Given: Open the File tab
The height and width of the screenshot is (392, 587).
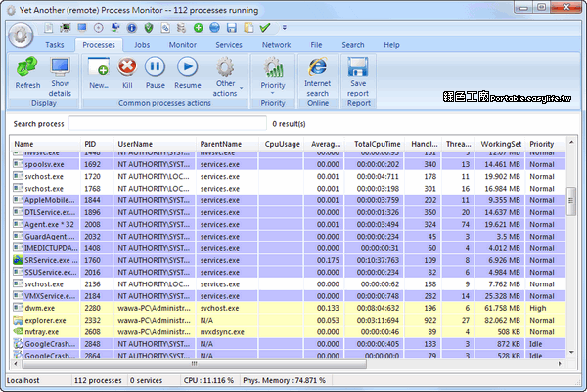Looking at the screenshot, I should coord(316,45).
